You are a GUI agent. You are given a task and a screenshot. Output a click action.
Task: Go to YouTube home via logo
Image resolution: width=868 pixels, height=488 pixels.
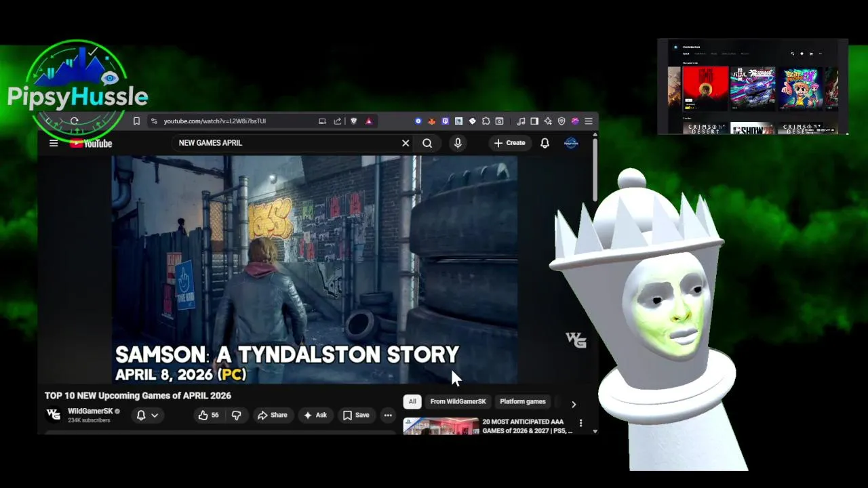91,143
